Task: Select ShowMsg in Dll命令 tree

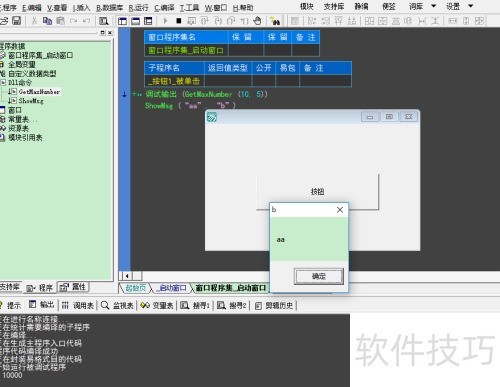Action: tap(31, 101)
